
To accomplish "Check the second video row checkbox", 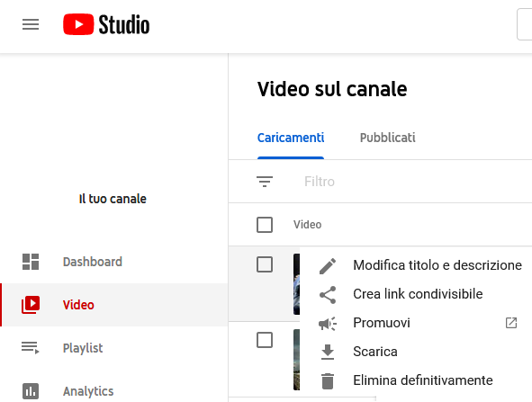I will (265, 340).
